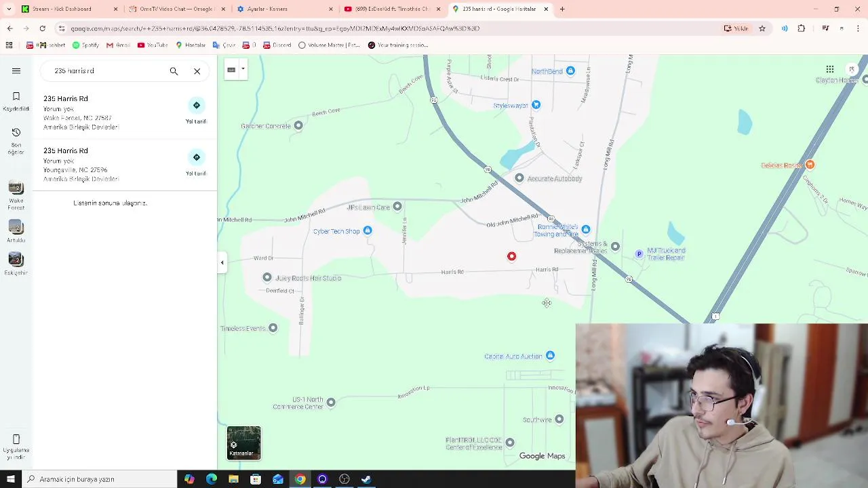This screenshot has width=868, height=488.
Task: Switch to the OmeTV Video Chat tab
Action: click(x=178, y=9)
